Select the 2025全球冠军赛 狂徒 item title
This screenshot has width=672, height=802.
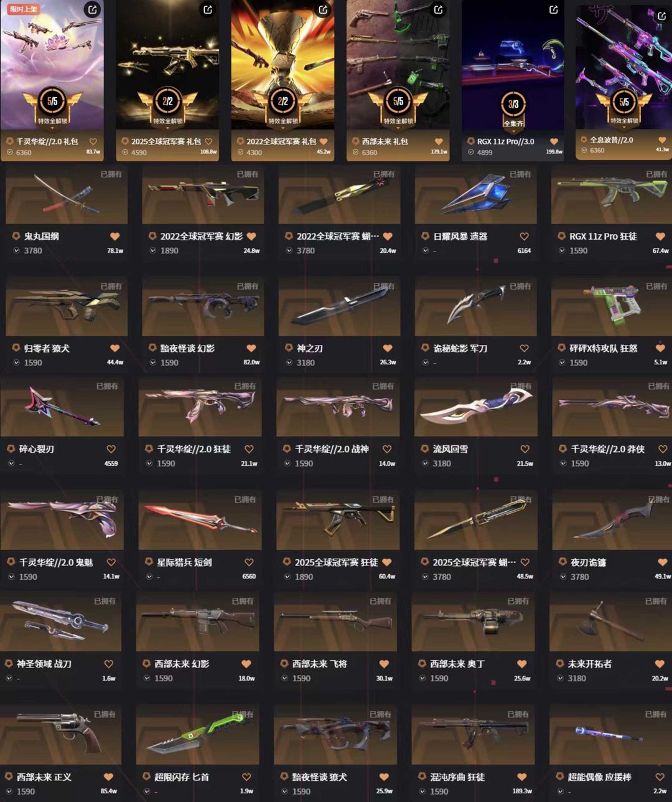point(336,562)
